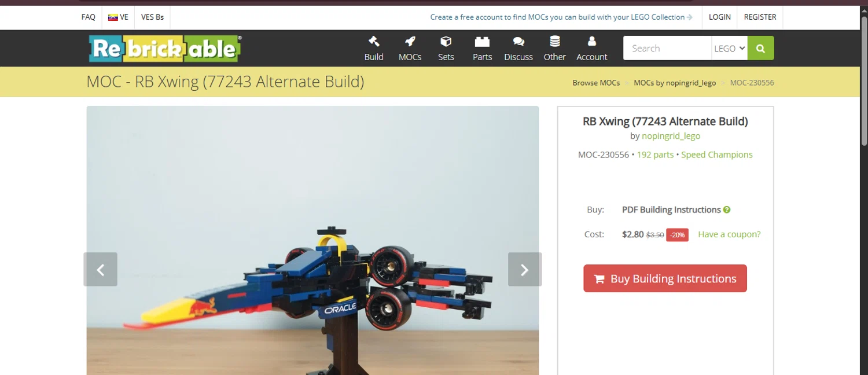Click the struck-through $3.50 original price
Viewport: 868px width, 375px height.
tap(655, 235)
